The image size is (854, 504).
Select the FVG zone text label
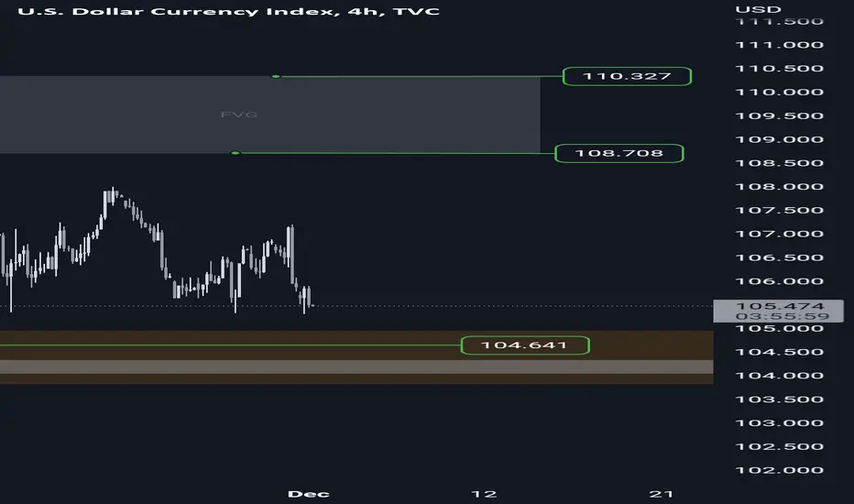pyautogui.click(x=235, y=115)
